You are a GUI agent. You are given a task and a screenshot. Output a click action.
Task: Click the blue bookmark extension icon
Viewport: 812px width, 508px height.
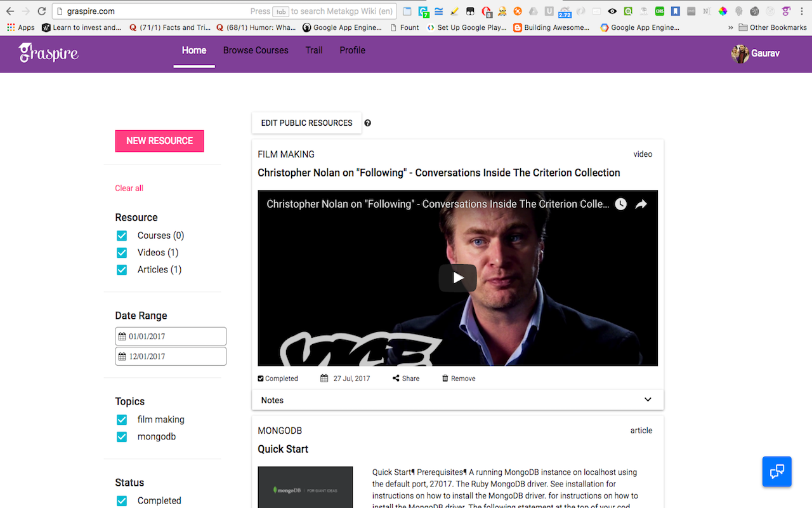tap(676, 11)
